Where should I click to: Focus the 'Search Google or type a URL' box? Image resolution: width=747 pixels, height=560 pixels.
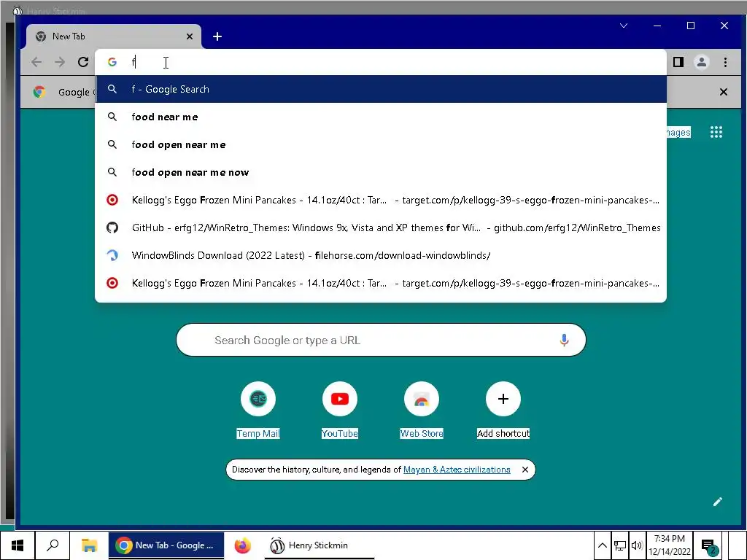tap(381, 340)
